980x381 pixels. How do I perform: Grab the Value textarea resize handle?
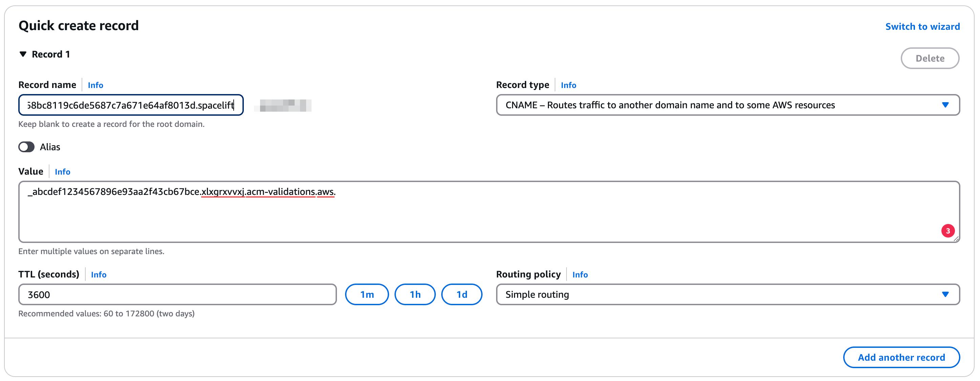(x=956, y=239)
